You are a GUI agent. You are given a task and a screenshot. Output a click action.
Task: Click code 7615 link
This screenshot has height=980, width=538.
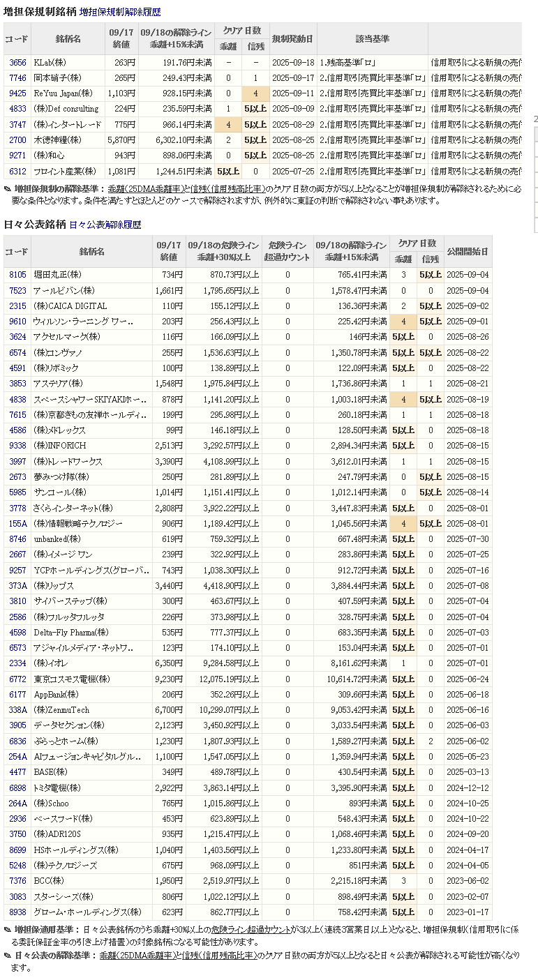click(x=17, y=414)
